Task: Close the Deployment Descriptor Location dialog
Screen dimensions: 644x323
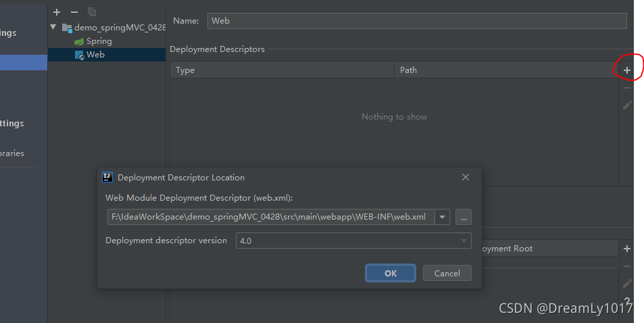Action: pos(465,177)
